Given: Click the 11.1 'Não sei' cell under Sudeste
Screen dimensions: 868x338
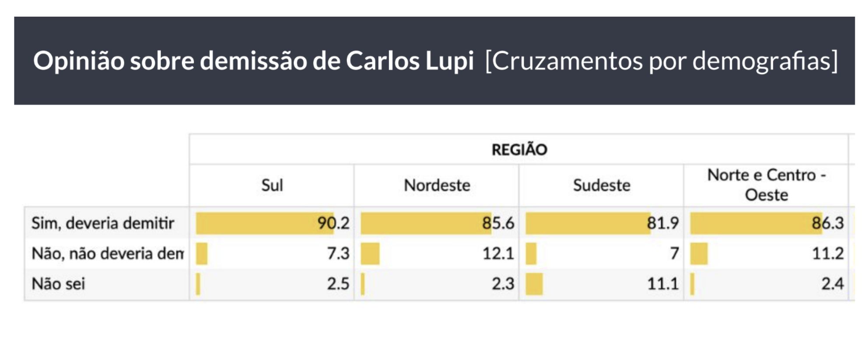Looking at the screenshot, I should pos(601,284).
